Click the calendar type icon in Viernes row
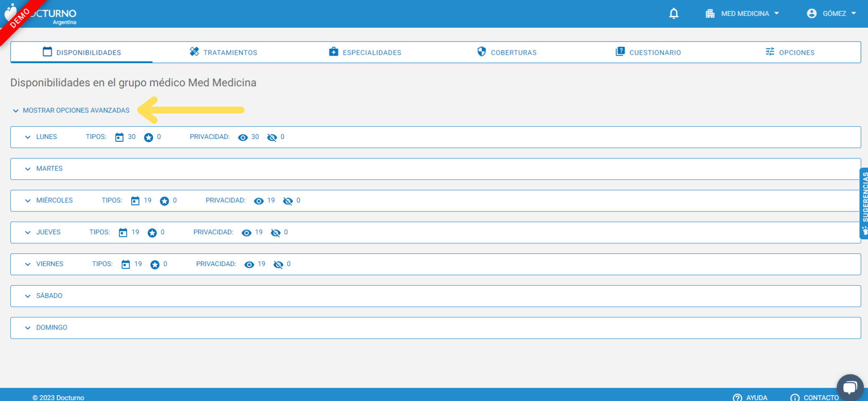This screenshot has height=401, width=868. coord(126,264)
